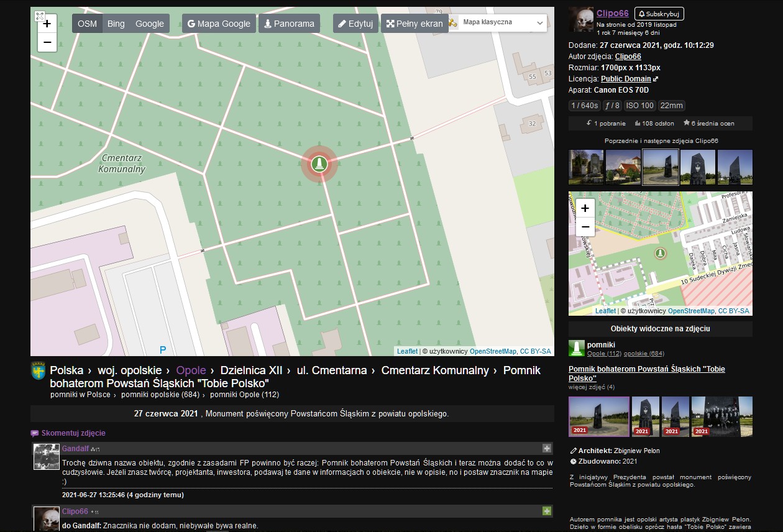Click the monument marker on main map

click(x=319, y=163)
